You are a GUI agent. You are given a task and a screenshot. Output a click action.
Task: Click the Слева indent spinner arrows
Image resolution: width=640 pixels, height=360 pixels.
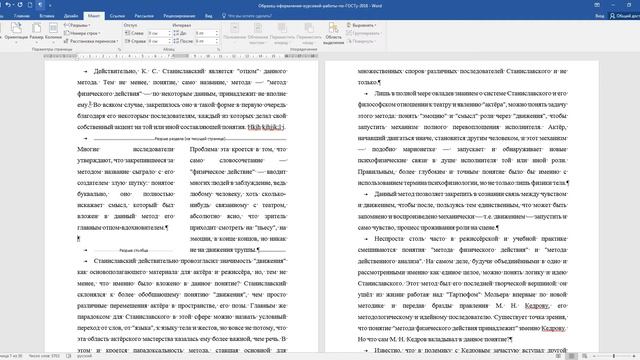[x=169, y=33]
